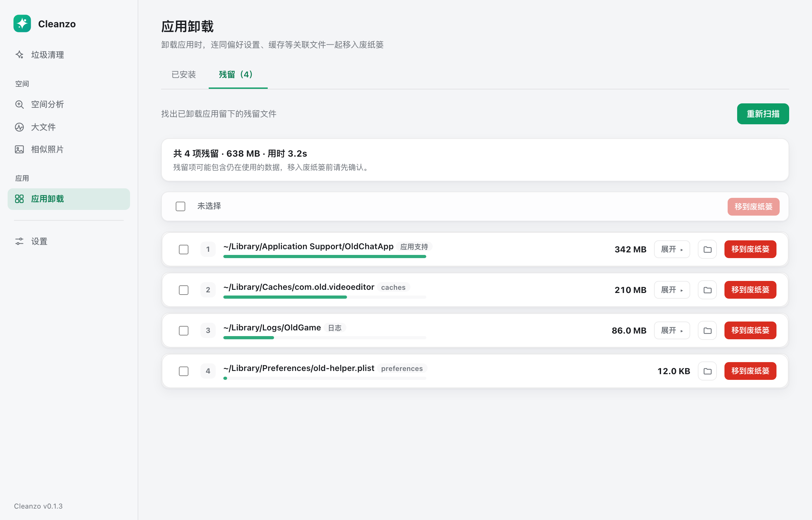This screenshot has width=812, height=520.
Task: Select the 残留 (4) tab
Action: point(238,75)
